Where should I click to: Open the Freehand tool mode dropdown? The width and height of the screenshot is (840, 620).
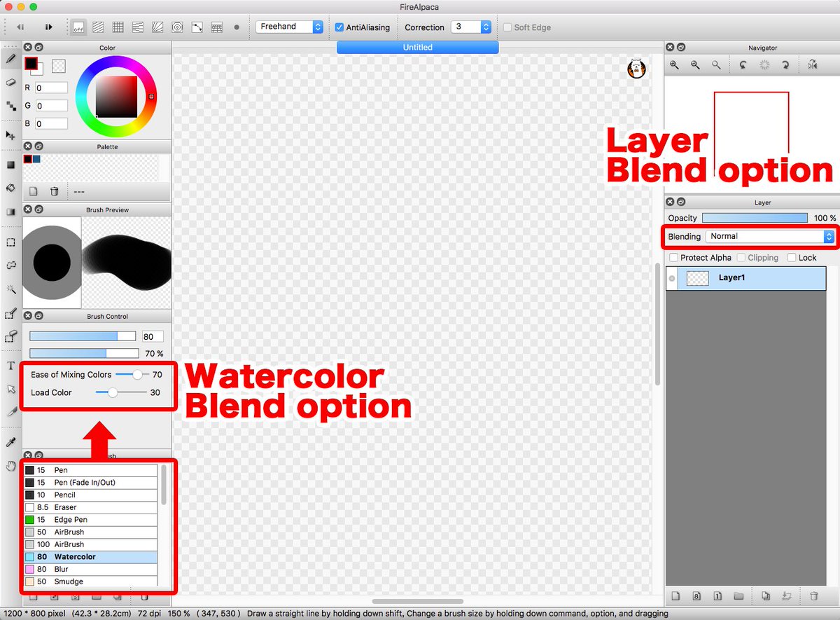290,27
